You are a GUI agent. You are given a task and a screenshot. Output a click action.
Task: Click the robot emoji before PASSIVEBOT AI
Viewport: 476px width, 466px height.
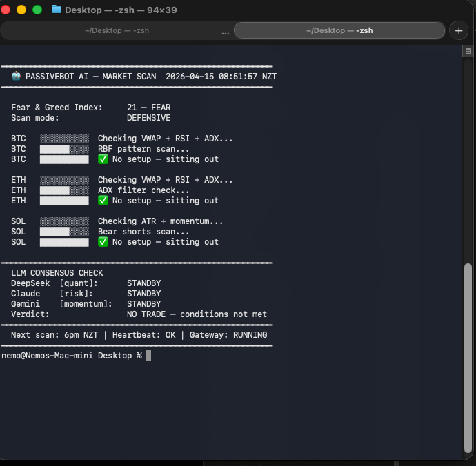[16, 76]
